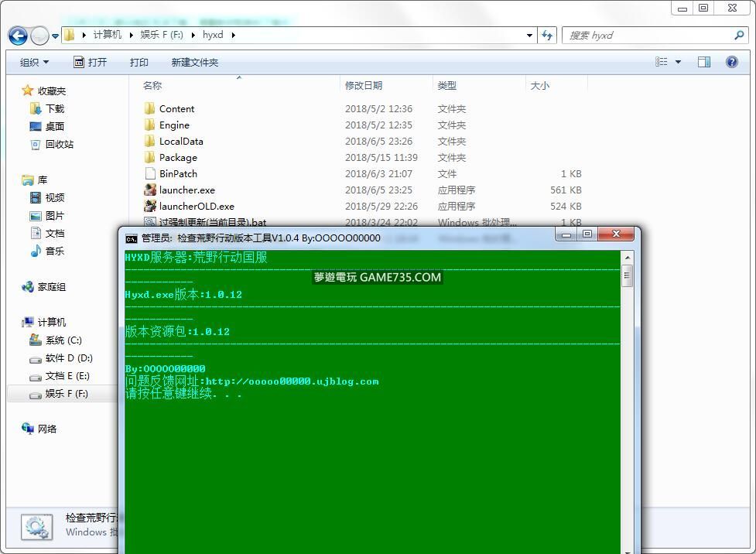
Task: Open the 组织 dropdown menu
Action: pyautogui.click(x=34, y=62)
